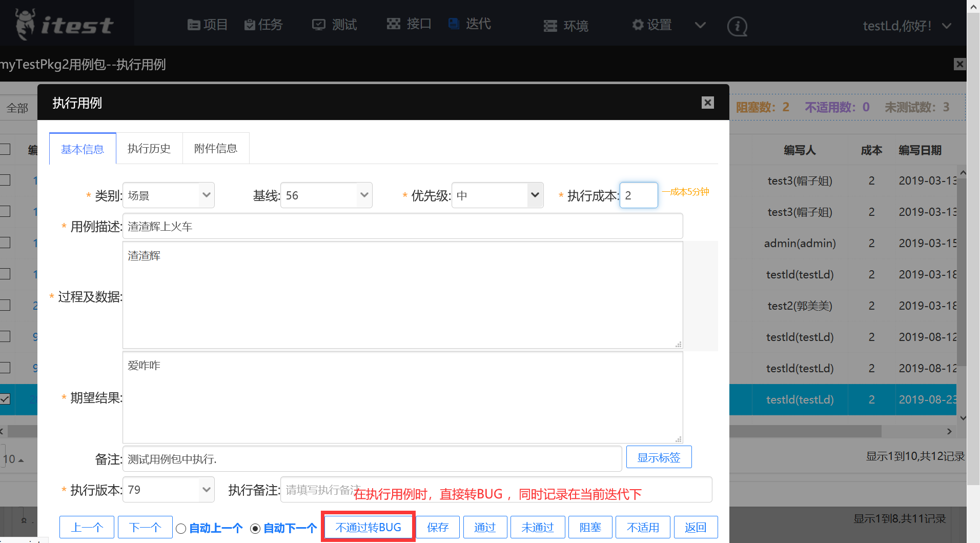The width and height of the screenshot is (980, 543).
Task: Click the 用例描述 text field
Action: 403,226
